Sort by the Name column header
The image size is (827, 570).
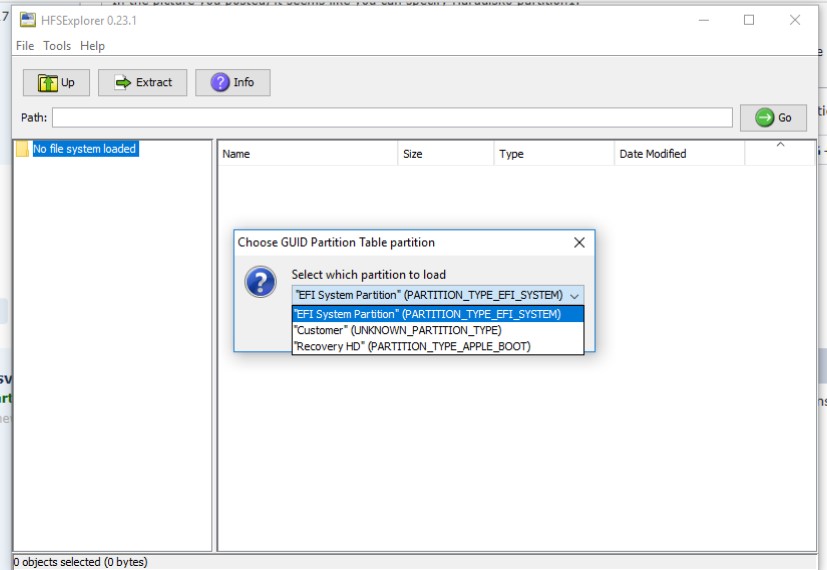point(307,154)
